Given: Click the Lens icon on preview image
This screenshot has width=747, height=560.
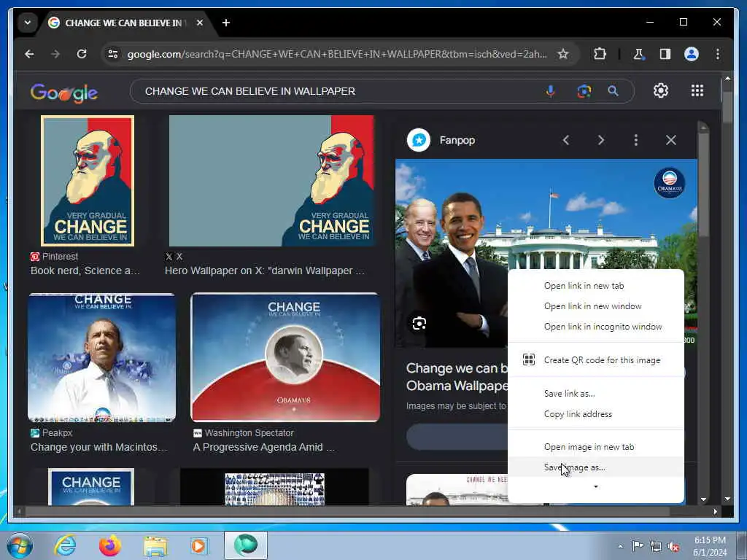Looking at the screenshot, I should pos(419,324).
